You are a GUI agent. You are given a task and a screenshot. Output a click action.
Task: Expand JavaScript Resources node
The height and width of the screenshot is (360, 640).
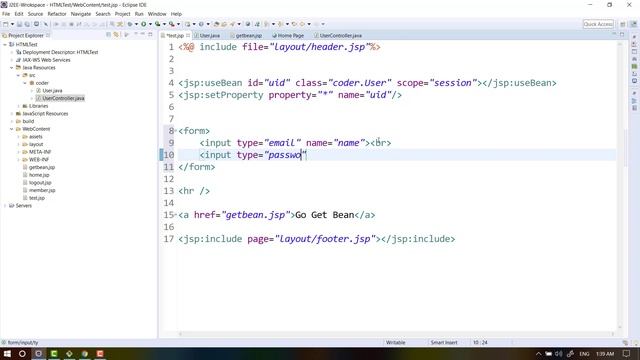tap(12, 114)
